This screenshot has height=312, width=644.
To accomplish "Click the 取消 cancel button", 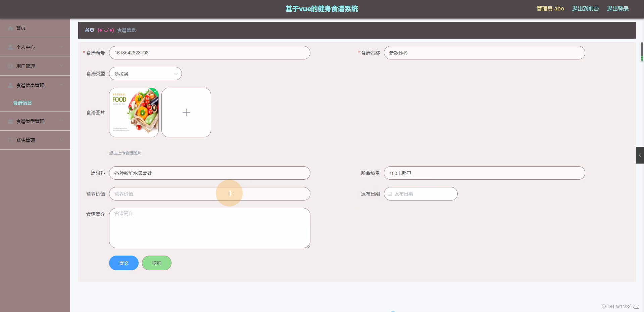I will pos(156,263).
